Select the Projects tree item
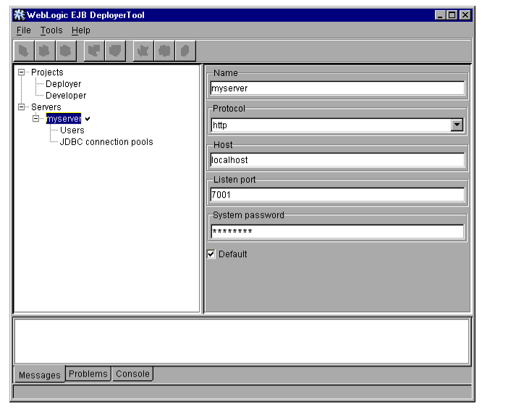Viewport: 516px width, 420px height. coord(47,72)
